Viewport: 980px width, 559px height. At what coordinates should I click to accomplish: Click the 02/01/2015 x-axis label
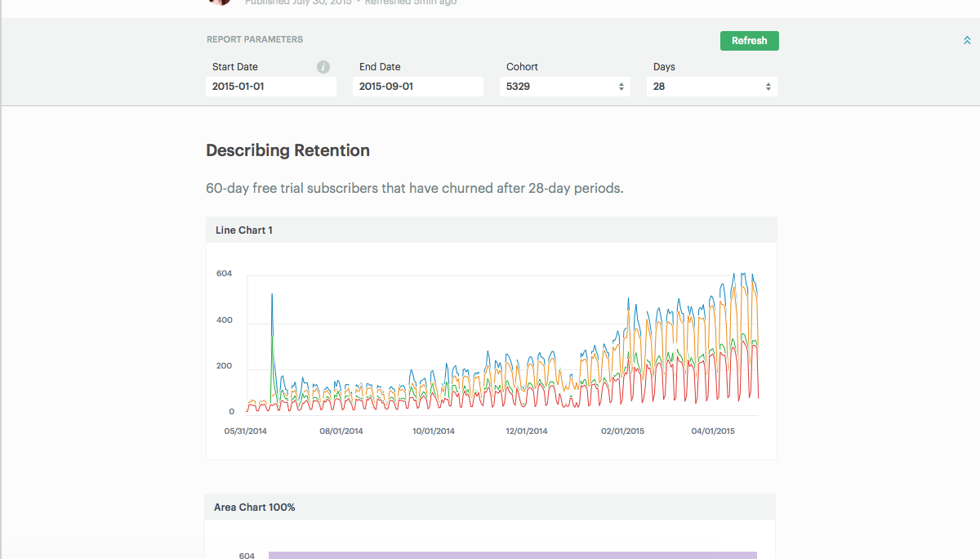point(622,431)
